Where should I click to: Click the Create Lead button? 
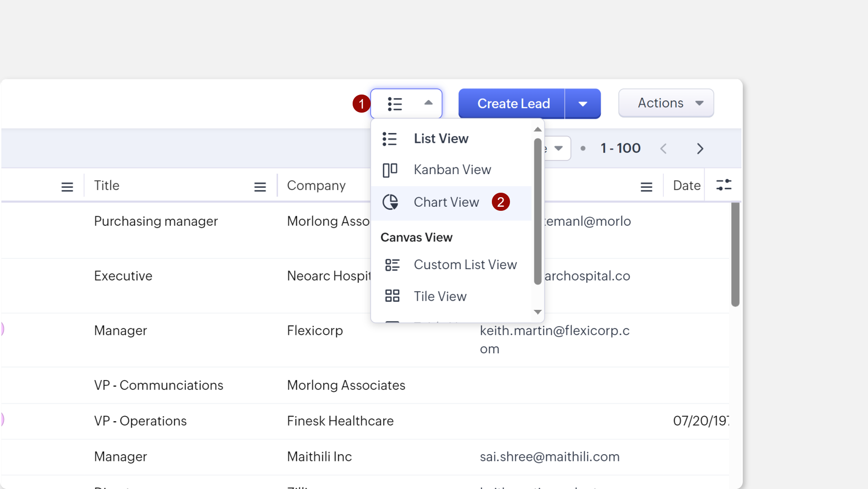point(513,104)
